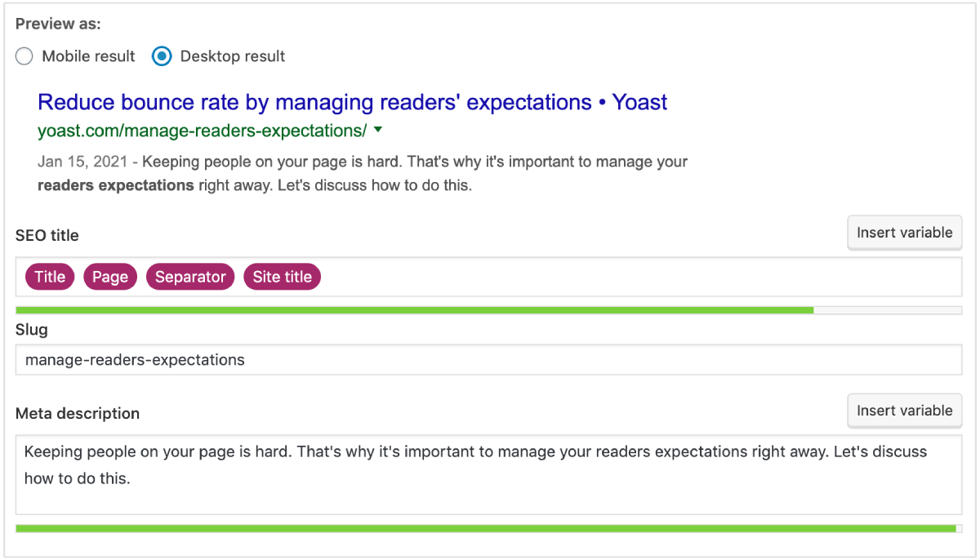The image size is (980, 560).
Task: Click the green yoast.com URL in the preview
Action: coord(196,129)
